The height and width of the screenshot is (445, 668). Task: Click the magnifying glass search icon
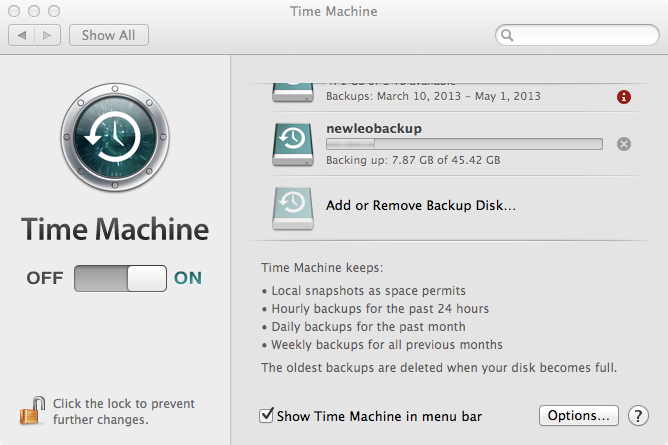[x=507, y=35]
